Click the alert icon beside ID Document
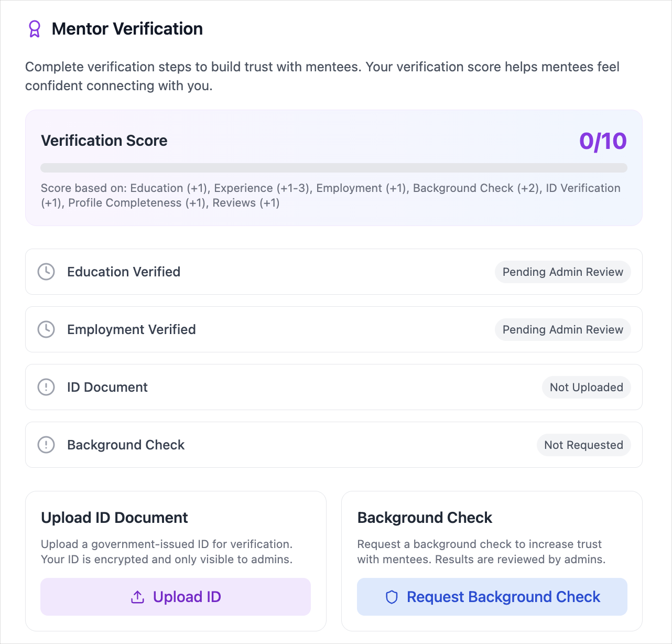 [x=46, y=387]
